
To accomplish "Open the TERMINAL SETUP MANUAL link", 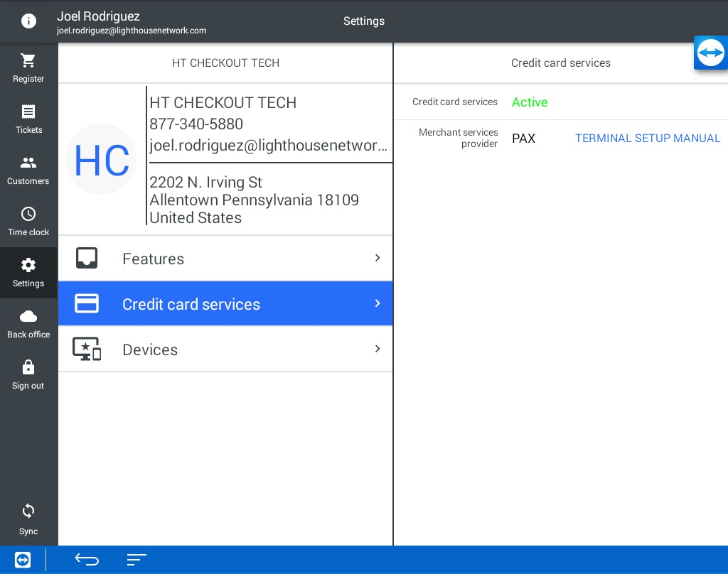I will (x=648, y=139).
